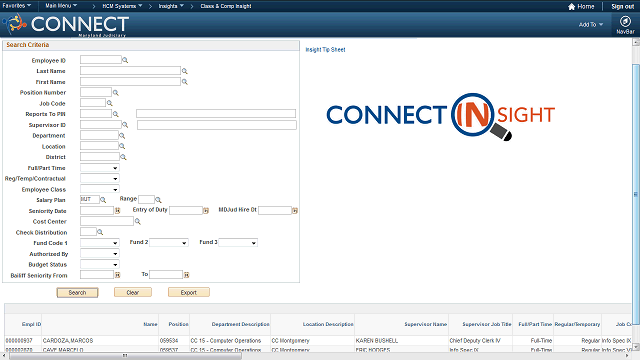Open Location lookup magnifier
Image resolution: width=640 pixels, height=360 pixels.
tap(122, 146)
